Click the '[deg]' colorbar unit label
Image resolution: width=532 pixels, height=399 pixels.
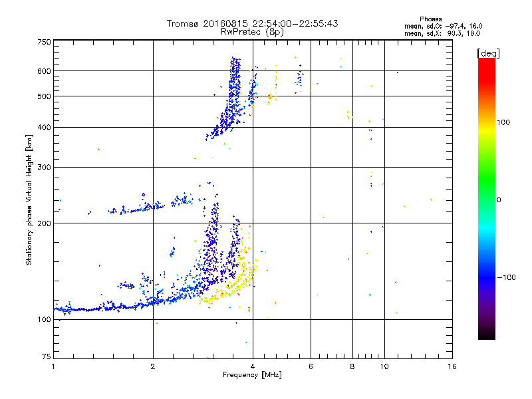coord(488,53)
